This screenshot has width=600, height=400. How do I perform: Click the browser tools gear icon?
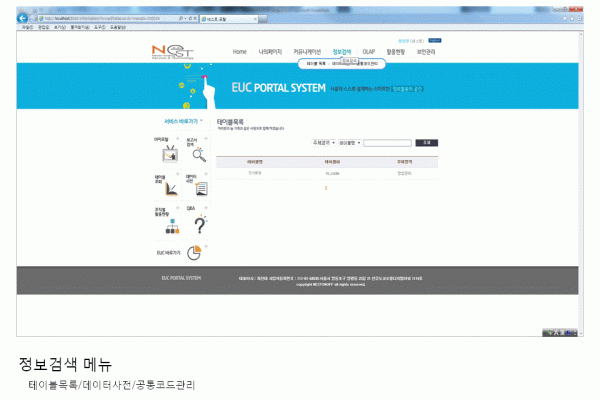click(x=580, y=18)
